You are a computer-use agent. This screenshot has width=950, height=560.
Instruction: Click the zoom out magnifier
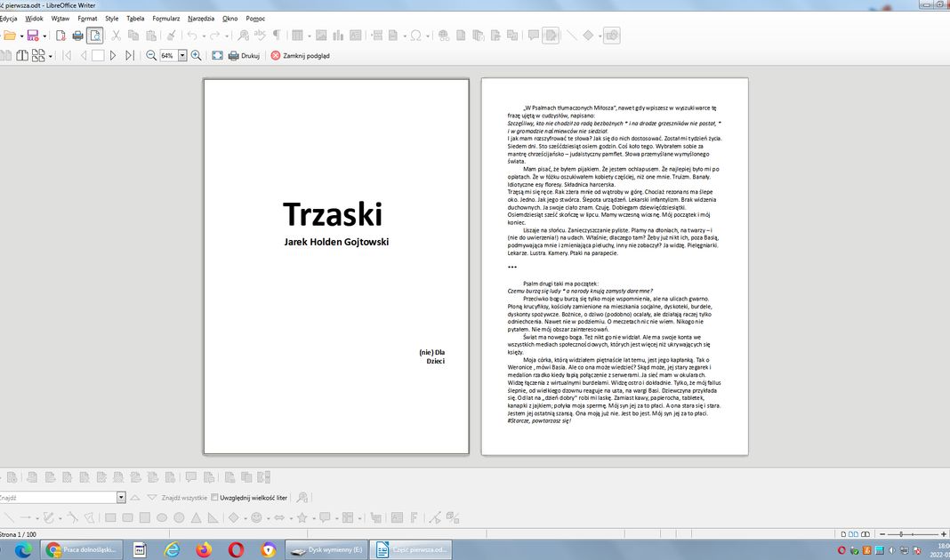pos(151,55)
